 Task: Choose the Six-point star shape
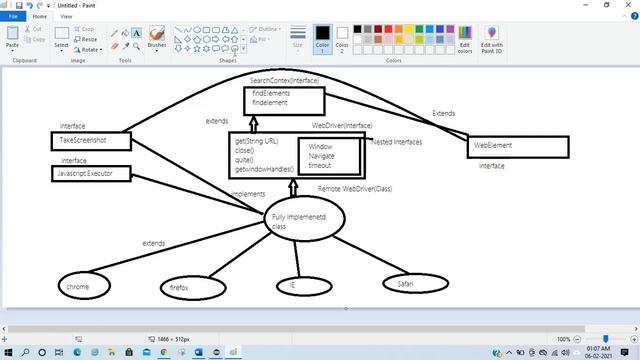coord(206,49)
